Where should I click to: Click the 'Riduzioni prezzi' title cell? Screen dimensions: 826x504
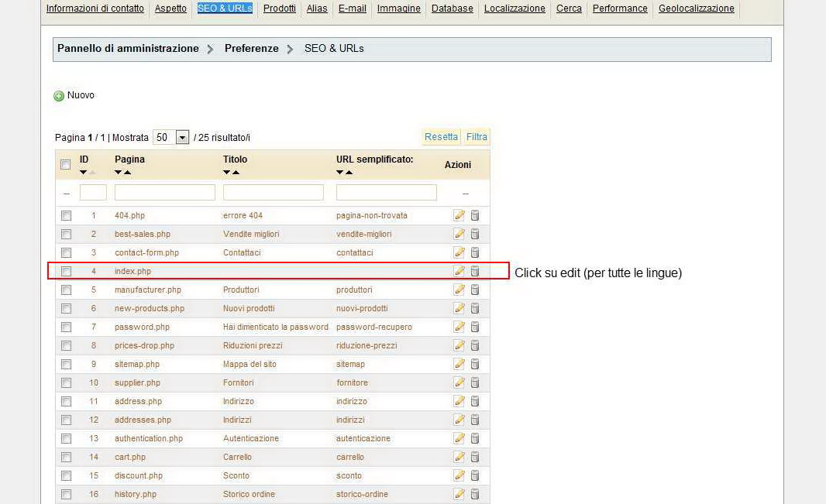253,345
